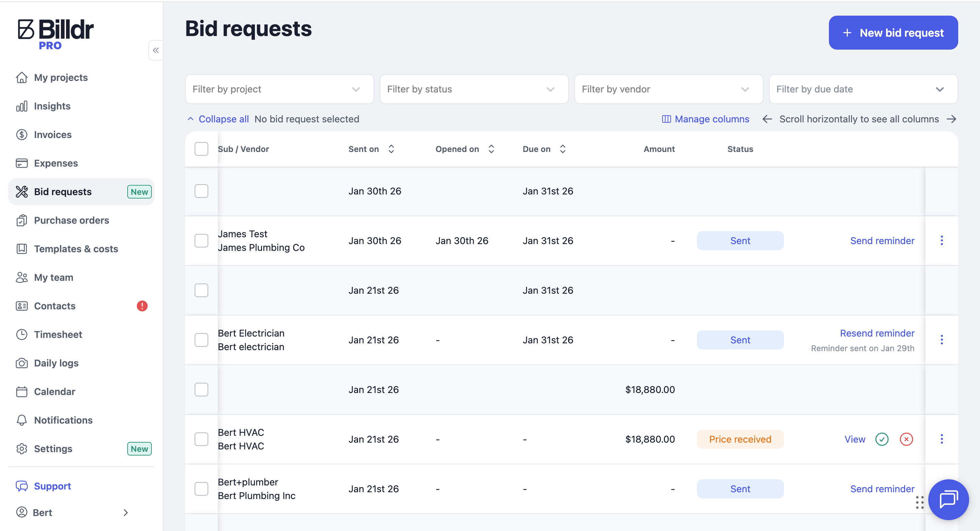The image size is (980, 531).
Task: Click the Contacts red alert icon
Action: [142, 306]
